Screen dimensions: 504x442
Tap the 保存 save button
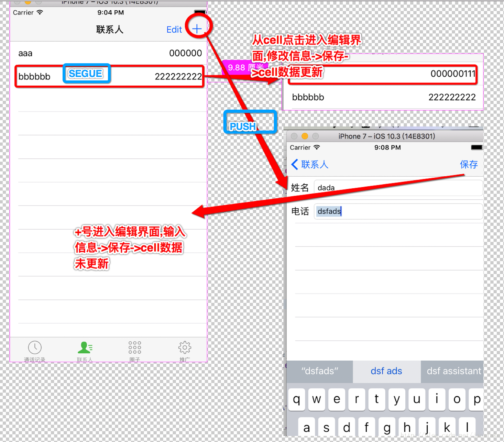pos(469,164)
